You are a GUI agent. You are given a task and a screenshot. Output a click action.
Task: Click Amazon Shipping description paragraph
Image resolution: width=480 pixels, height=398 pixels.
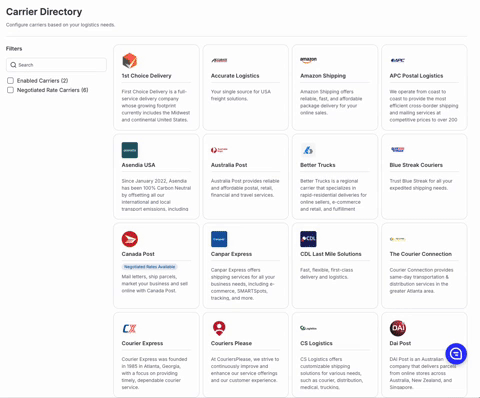pyautogui.click(x=331, y=102)
